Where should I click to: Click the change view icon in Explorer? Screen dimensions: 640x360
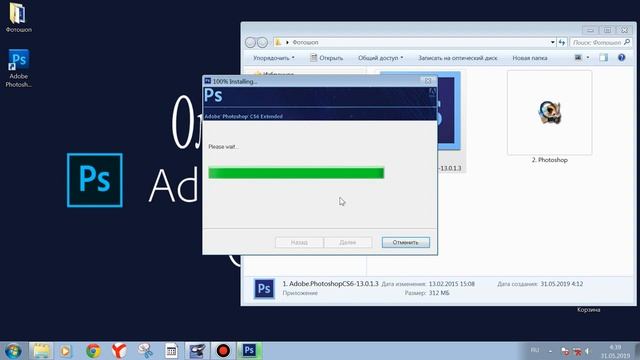tap(578, 58)
